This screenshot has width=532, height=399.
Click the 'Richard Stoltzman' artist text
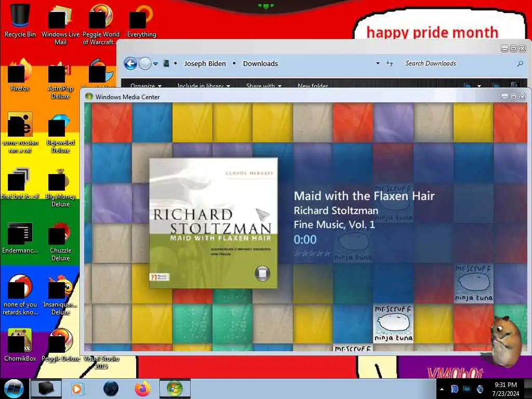point(336,210)
